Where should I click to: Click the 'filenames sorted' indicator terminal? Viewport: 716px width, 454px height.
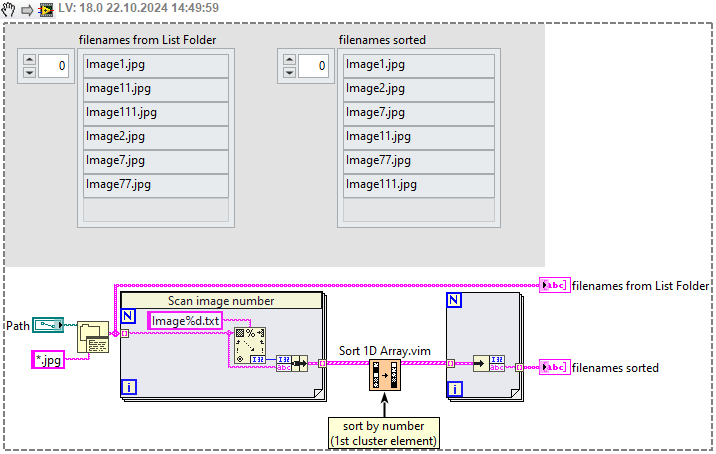(x=555, y=367)
